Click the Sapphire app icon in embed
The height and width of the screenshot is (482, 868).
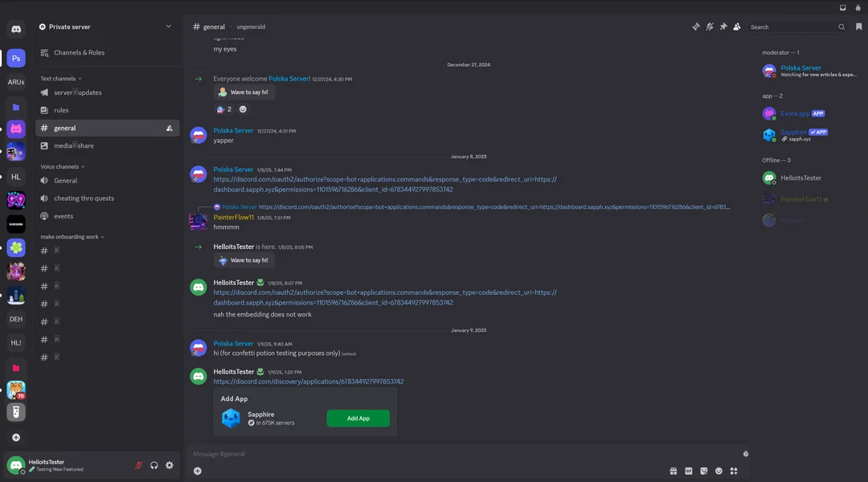231,419
